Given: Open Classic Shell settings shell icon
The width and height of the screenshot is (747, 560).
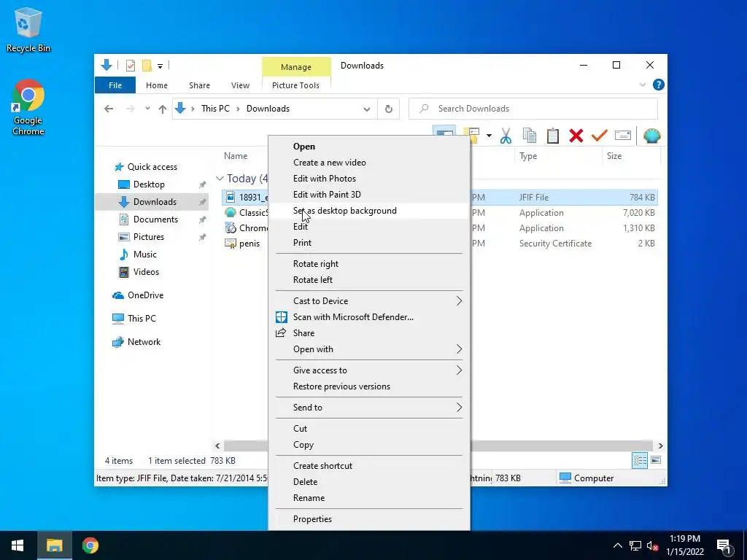Looking at the screenshot, I should (x=651, y=136).
